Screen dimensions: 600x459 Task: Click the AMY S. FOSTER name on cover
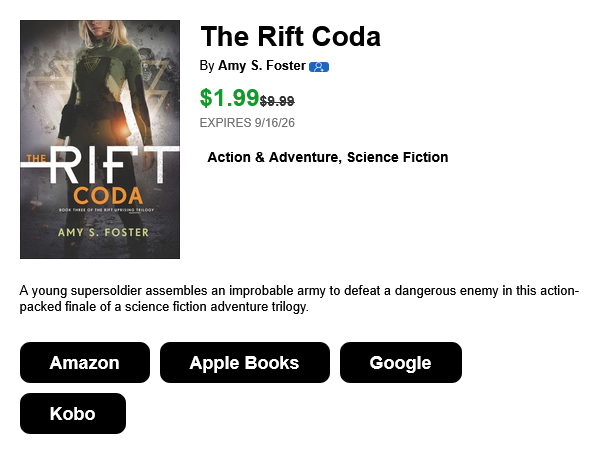(103, 232)
